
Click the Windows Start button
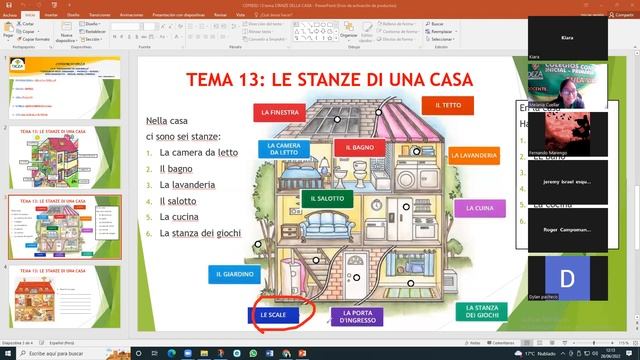tap(8, 353)
